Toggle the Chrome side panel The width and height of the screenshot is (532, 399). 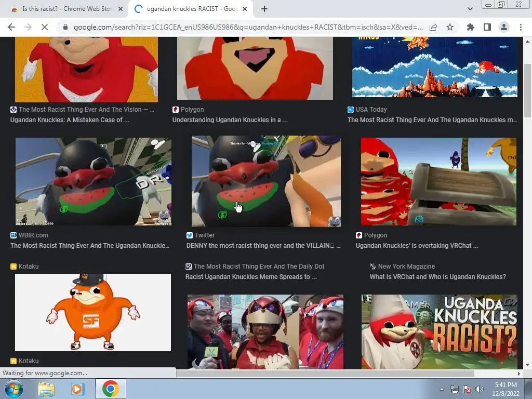[487, 27]
